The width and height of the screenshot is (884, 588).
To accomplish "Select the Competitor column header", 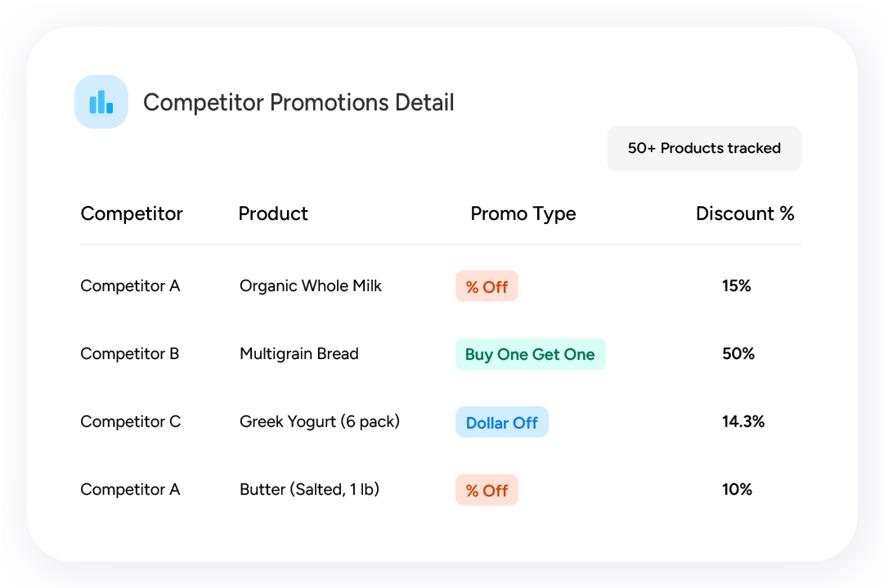I will pyautogui.click(x=132, y=213).
